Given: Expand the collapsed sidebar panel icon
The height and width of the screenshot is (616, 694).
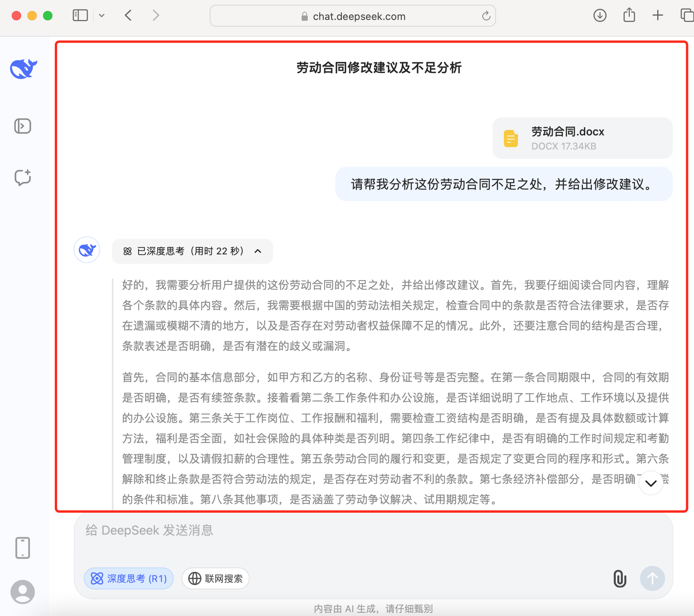Looking at the screenshot, I should tap(23, 126).
